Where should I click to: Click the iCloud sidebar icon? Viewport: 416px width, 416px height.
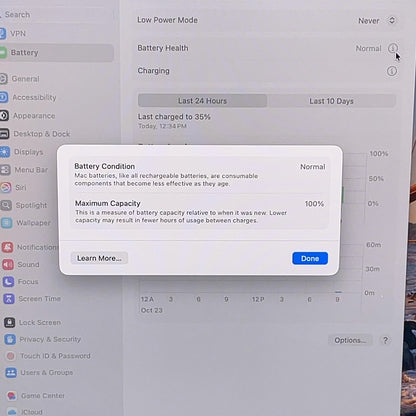coord(12,412)
